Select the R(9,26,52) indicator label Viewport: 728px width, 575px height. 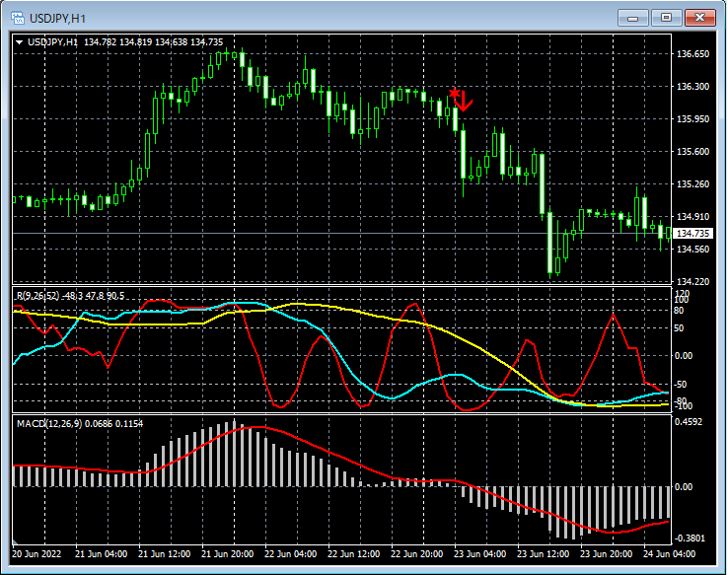[39, 295]
